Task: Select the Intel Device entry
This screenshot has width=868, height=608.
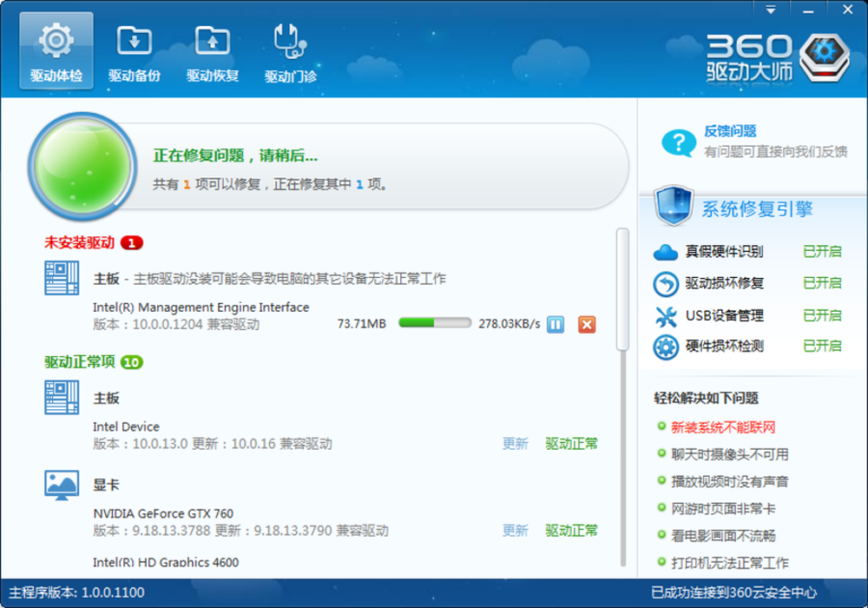Action: click(126, 426)
